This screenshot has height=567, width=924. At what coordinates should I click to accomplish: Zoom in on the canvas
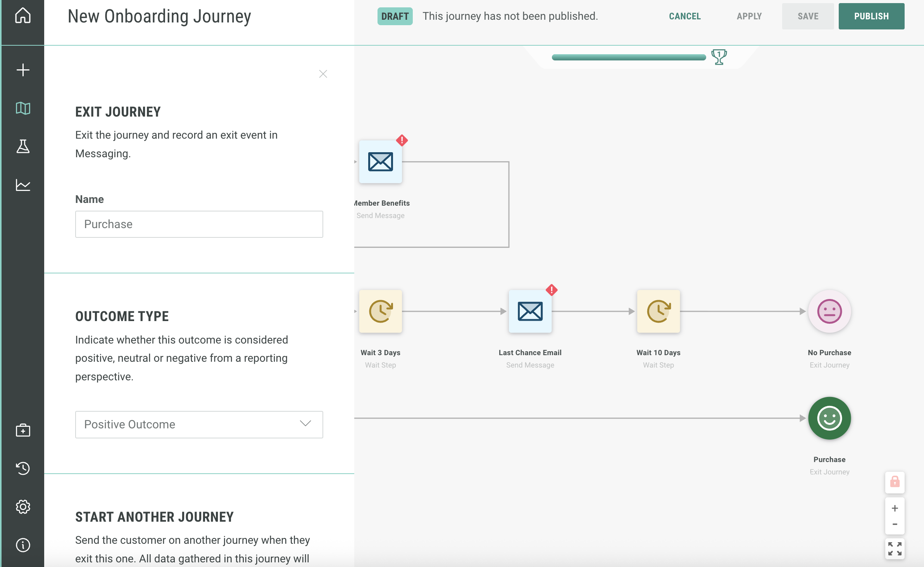click(895, 508)
